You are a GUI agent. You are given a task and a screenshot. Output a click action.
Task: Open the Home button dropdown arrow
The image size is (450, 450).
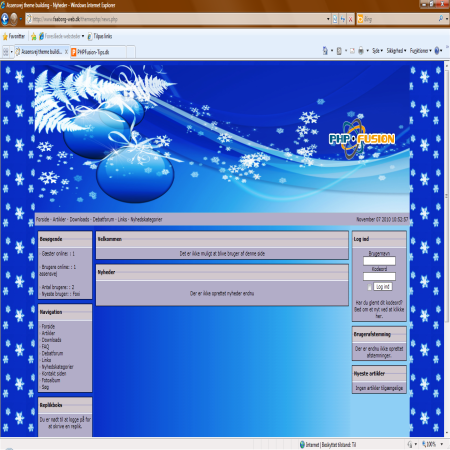(x=332, y=51)
